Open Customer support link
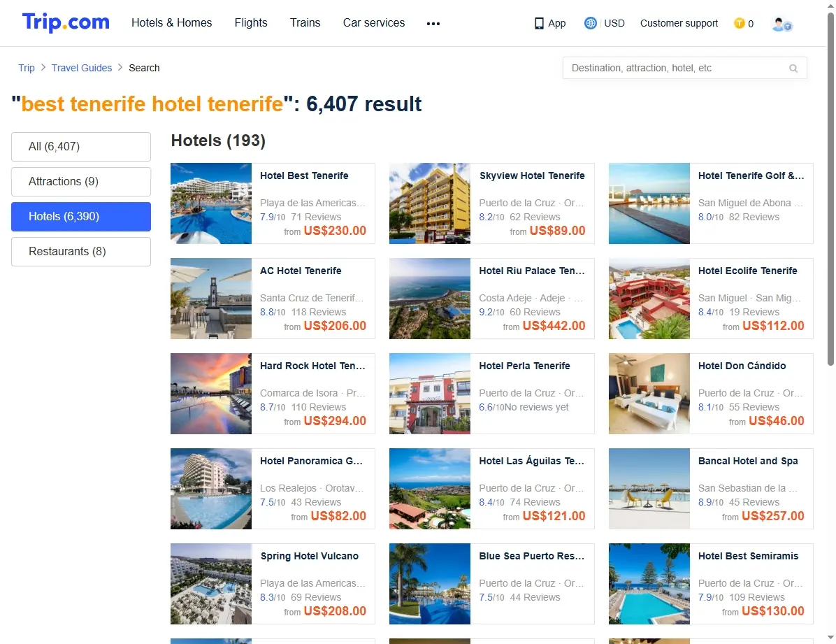The image size is (836, 644). pyautogui.click(x=679, y=24)
